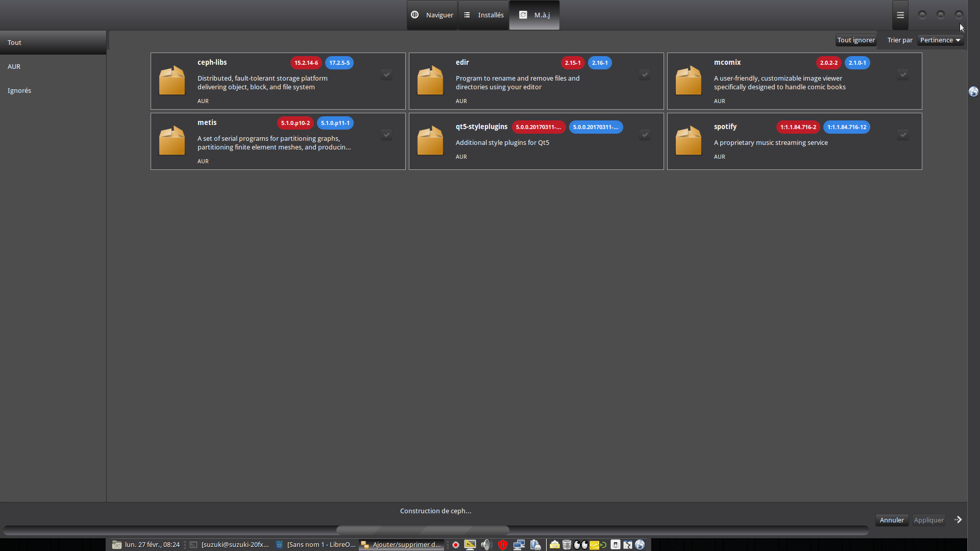Click the globe icon in taskbar
Viewport: 980px width, 551px height.
click(x=640, y=545)
